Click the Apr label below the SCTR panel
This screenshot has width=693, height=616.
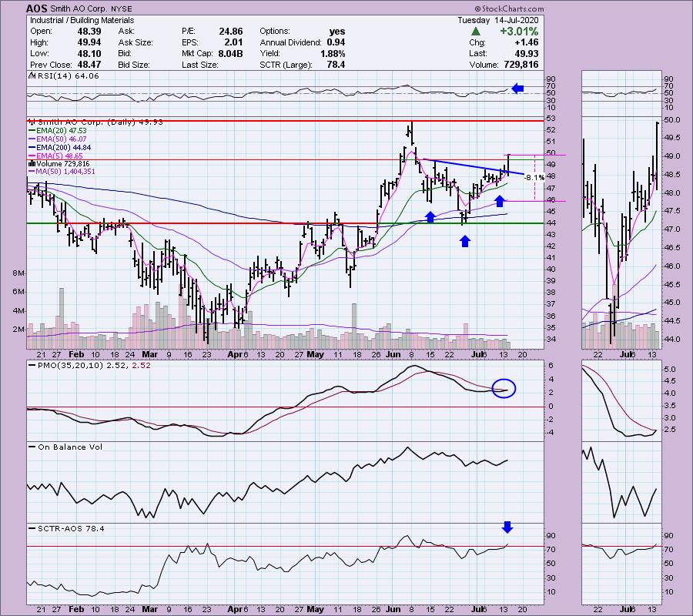(235, 609)
